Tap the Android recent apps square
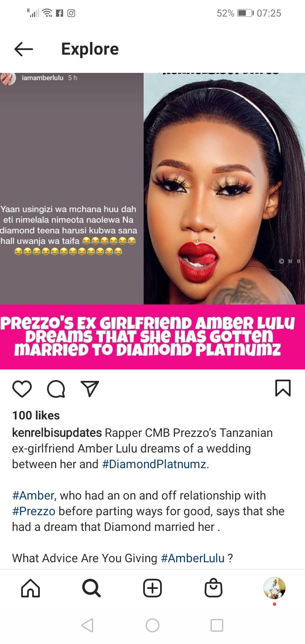Image resolution: width=305 pixels, height=644 pixels. click(x=217, y=625)
